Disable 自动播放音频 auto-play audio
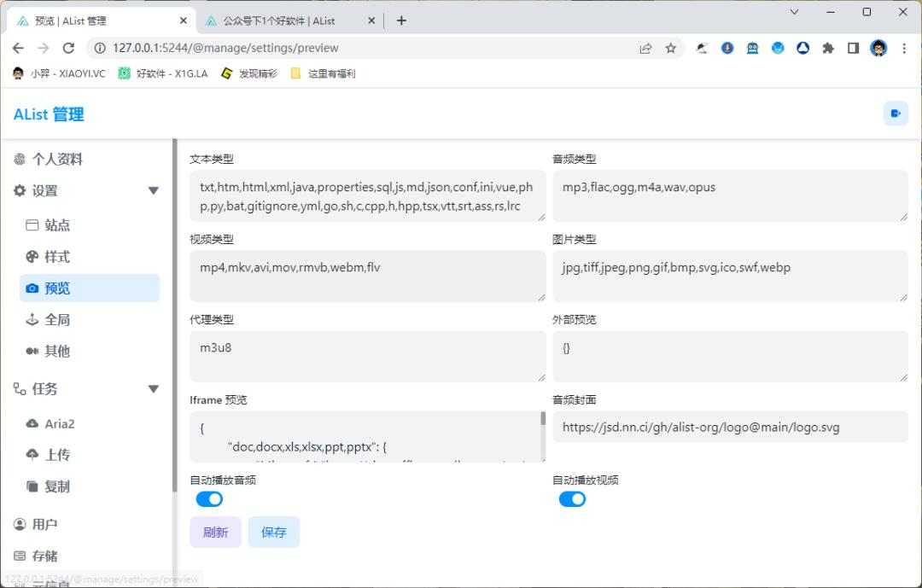 [209, 498]
